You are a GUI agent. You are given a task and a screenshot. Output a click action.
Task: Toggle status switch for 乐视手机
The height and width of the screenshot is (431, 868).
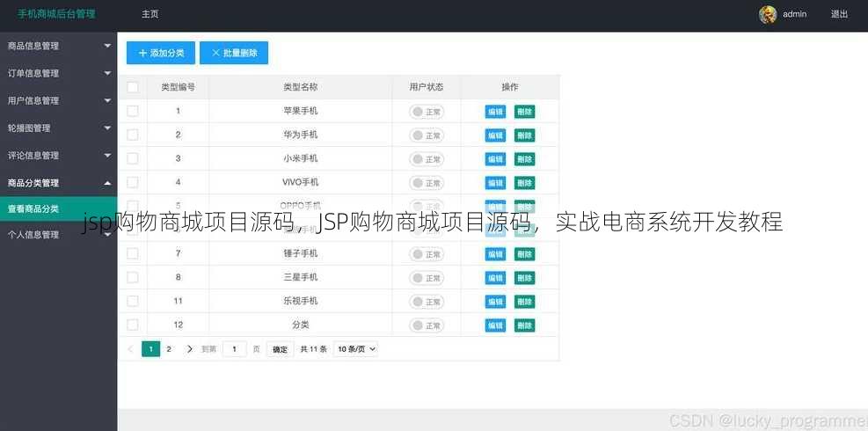427,302
